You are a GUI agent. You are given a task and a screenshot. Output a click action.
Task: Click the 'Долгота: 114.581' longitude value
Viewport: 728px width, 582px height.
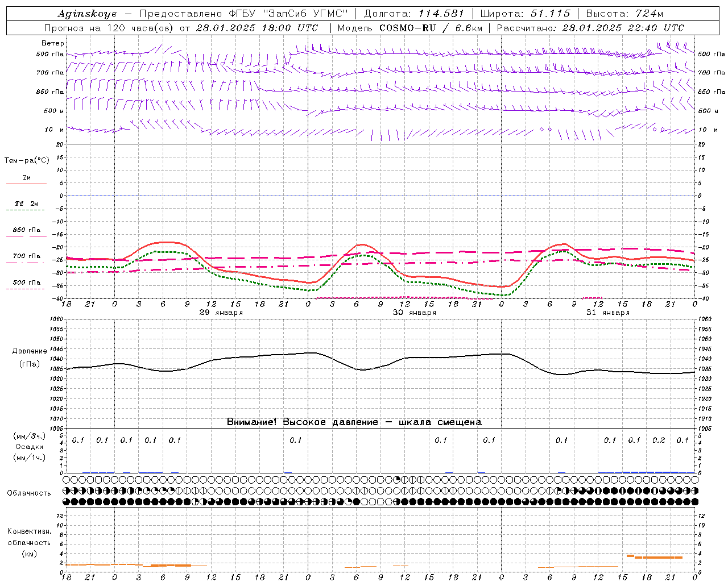point(414,14)
